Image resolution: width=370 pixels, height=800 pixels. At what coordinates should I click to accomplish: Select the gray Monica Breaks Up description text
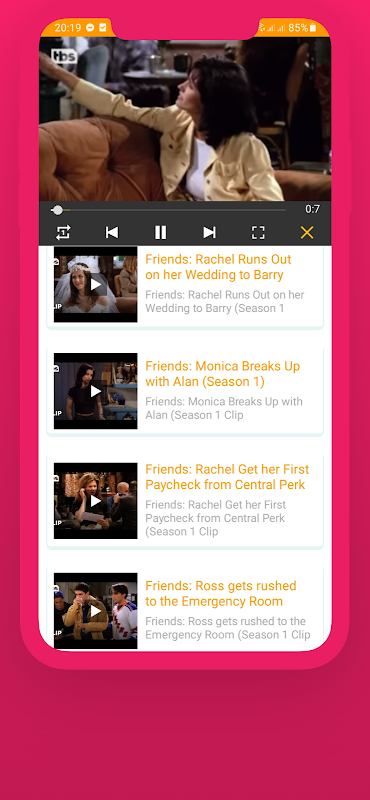click(x=224, y=408)
